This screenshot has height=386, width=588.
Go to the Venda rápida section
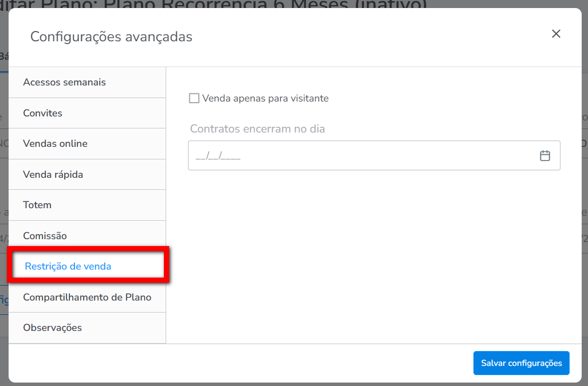click(53, 174)
